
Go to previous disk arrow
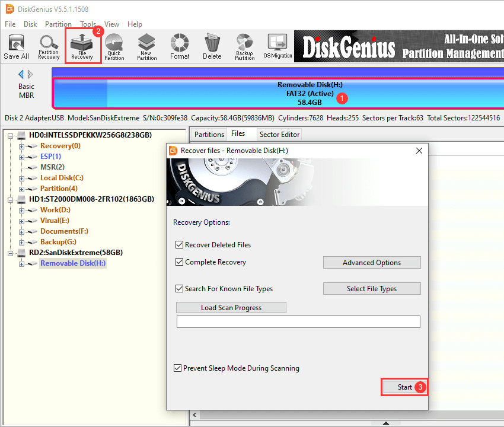pos(21,75)
